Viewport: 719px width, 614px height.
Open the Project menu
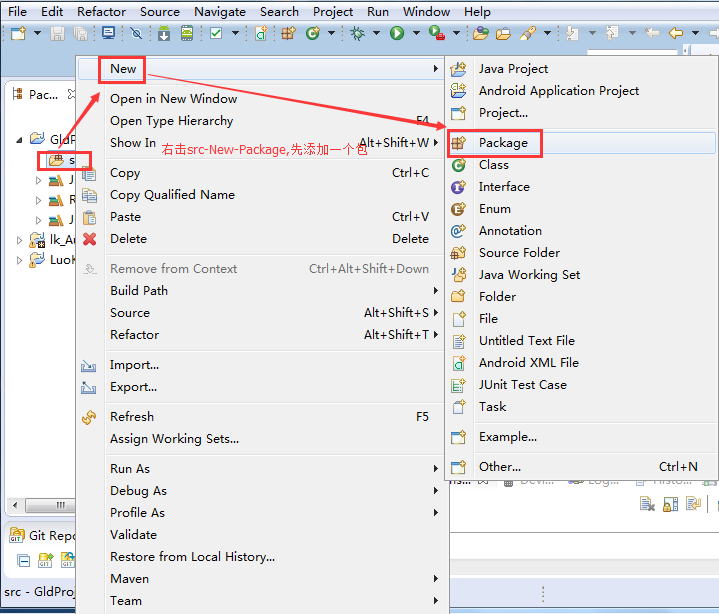tap(333, 11)
